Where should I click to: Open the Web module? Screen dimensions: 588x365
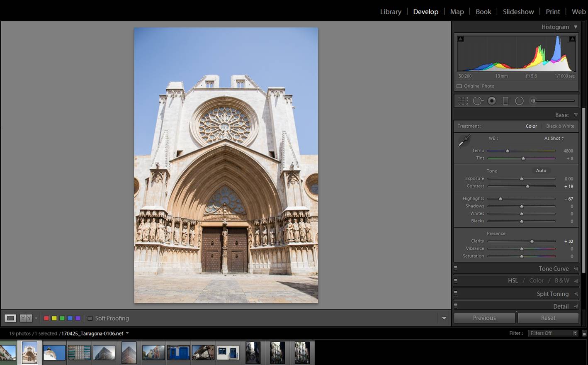pyautogui.click(x=579, y=12)
